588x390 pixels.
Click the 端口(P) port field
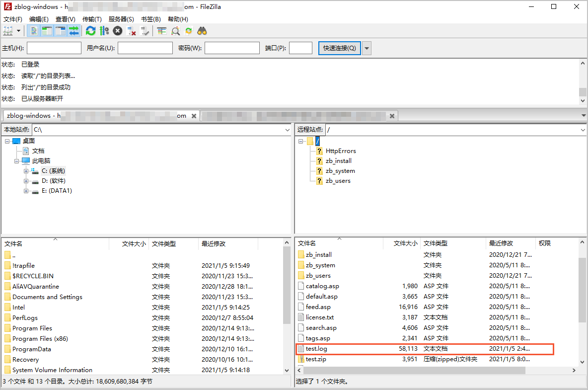coord(301,48)
